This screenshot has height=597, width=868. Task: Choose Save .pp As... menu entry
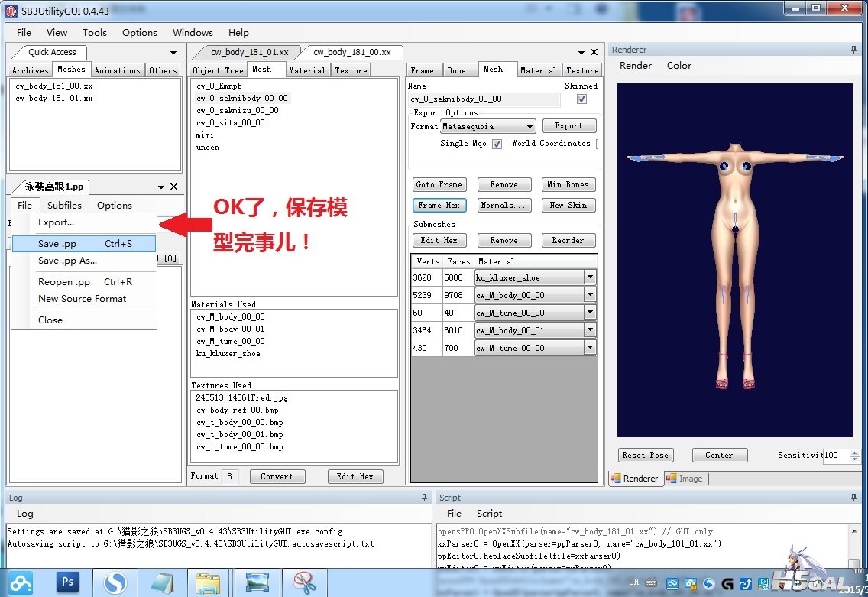[84, 261]
